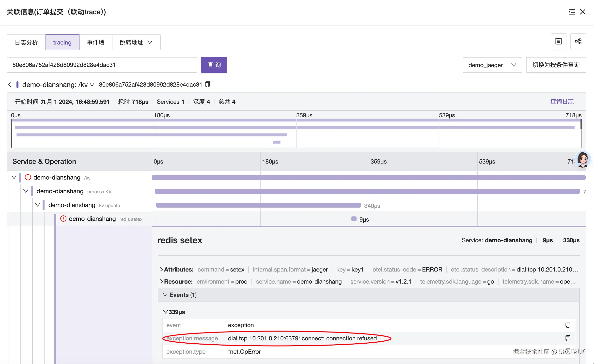The image size is (594, 364).
Task: Click the list view icon button
Action: (x=558, y=41)
